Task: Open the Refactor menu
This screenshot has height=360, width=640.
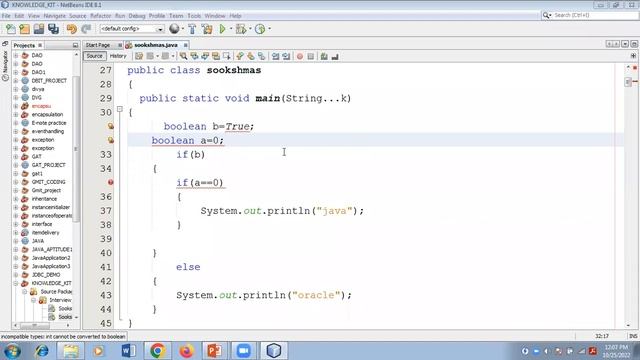Action: pos(100,16)
